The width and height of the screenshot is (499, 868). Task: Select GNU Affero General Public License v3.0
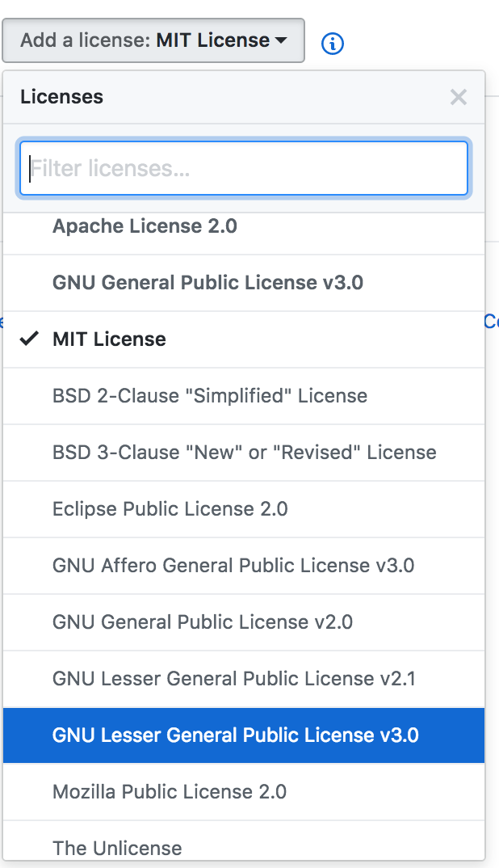pyautogui.click(x=233, y=566)
